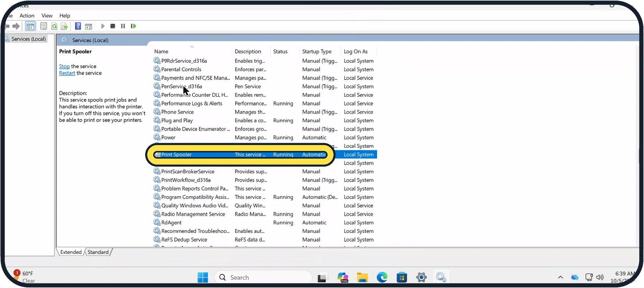Click the Export List toolbar icon
This screenshot has width=644, height=288.
coord(64,26)
